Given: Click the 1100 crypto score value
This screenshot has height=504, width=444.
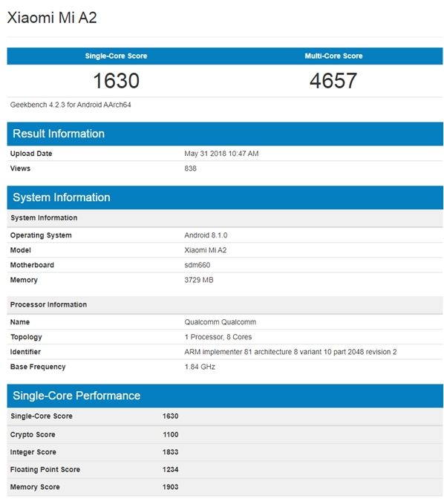Looking at the screenshot, I should click(171, 434).
